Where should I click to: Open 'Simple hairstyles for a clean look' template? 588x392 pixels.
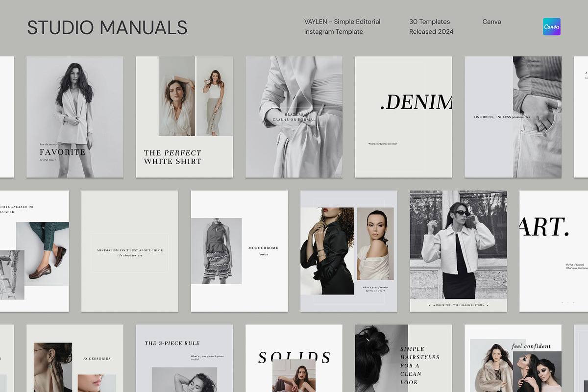[403, 358]
